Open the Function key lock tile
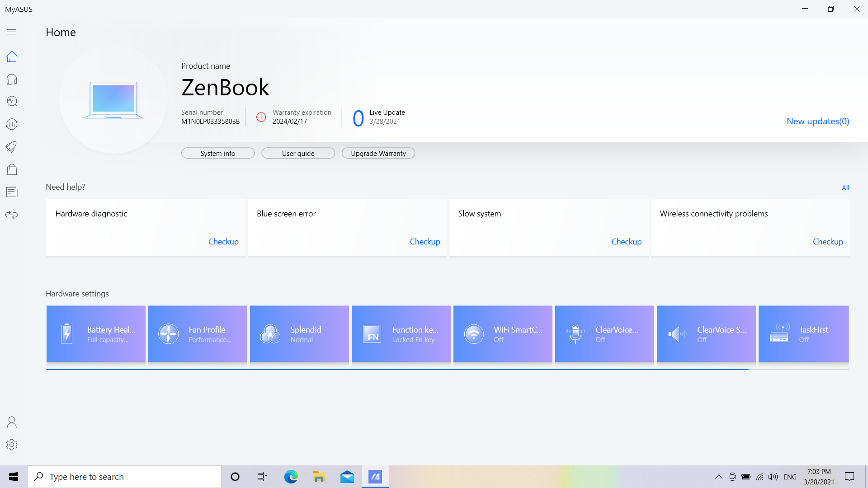Image resolution: width=868 pixels, height=488 pixels. [401, 334]
